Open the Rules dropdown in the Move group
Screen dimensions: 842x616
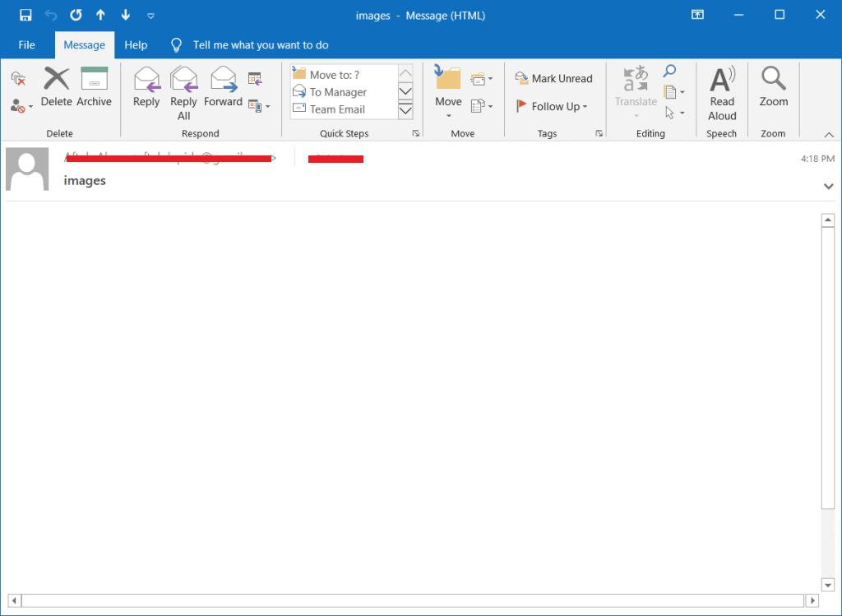(481, 79)
